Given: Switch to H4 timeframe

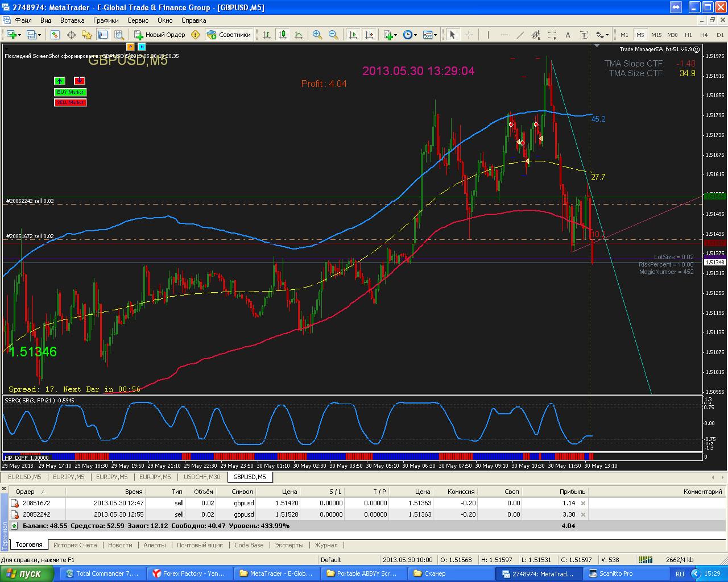Looking at the screenshot, I should (x=704, y=35).
